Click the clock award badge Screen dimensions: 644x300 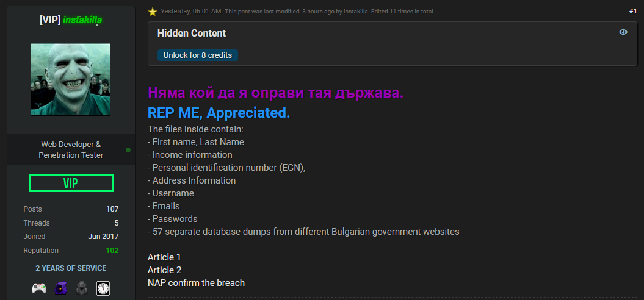pyautogui.click(x=103, y=288)
